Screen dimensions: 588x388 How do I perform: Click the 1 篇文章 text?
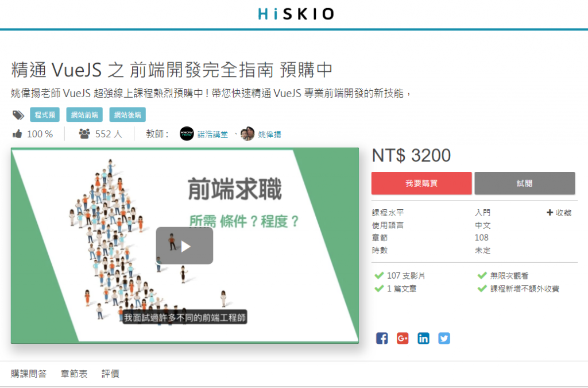point(401,289)
